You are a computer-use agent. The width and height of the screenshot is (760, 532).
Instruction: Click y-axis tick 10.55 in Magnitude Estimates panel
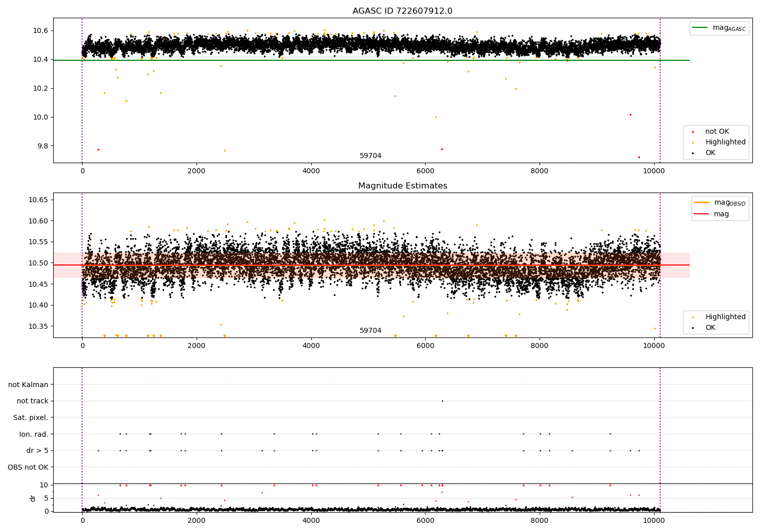pyautogui.click(x=39, y=242)
